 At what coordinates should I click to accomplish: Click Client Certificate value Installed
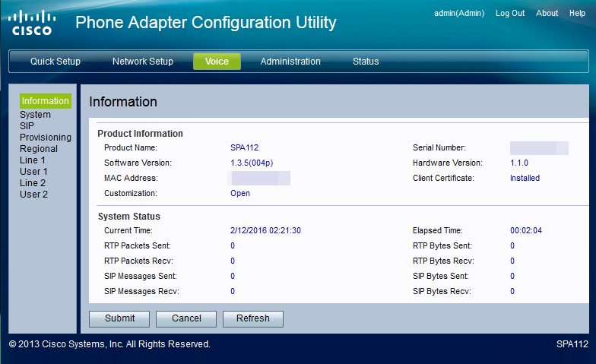pos(525,178)
